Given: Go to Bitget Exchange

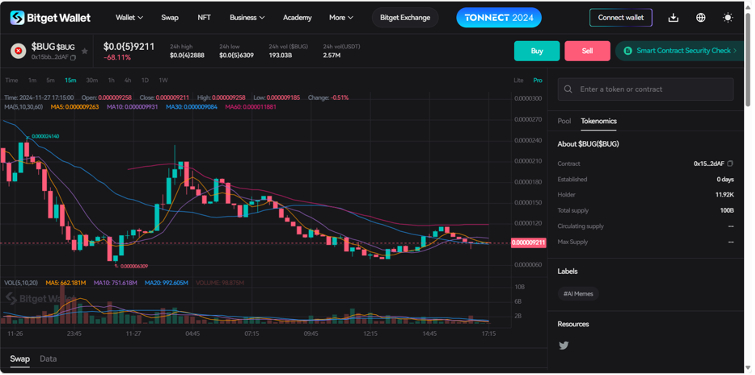Looking at the screenshot, I should 405,17.
